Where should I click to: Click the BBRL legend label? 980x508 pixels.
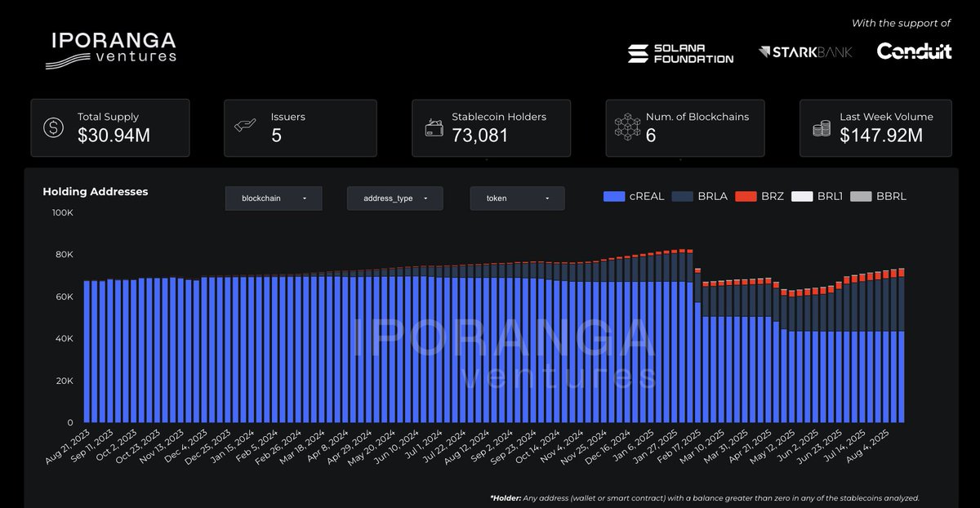891,197
